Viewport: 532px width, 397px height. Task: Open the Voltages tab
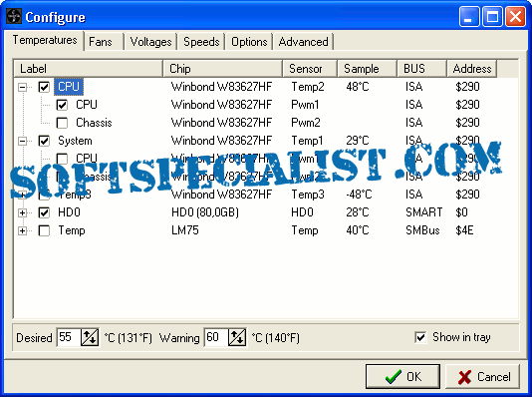(150, 42)
